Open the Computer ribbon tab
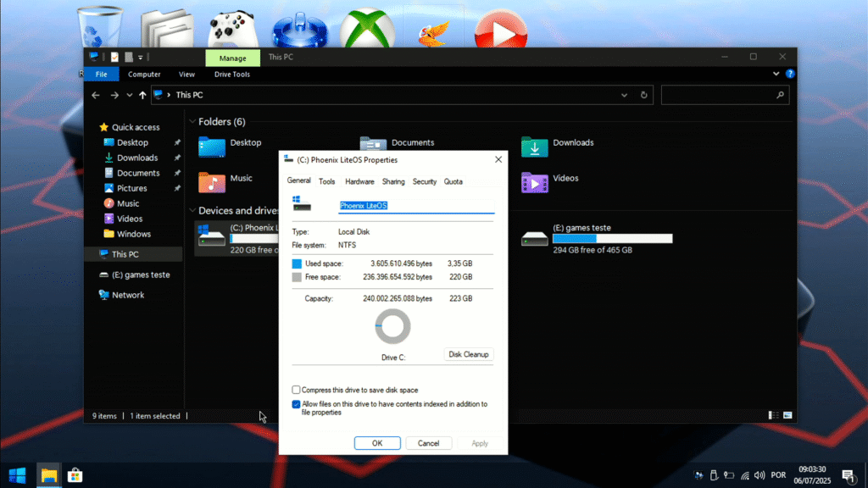868x488 pixels. tap(144, 75)
